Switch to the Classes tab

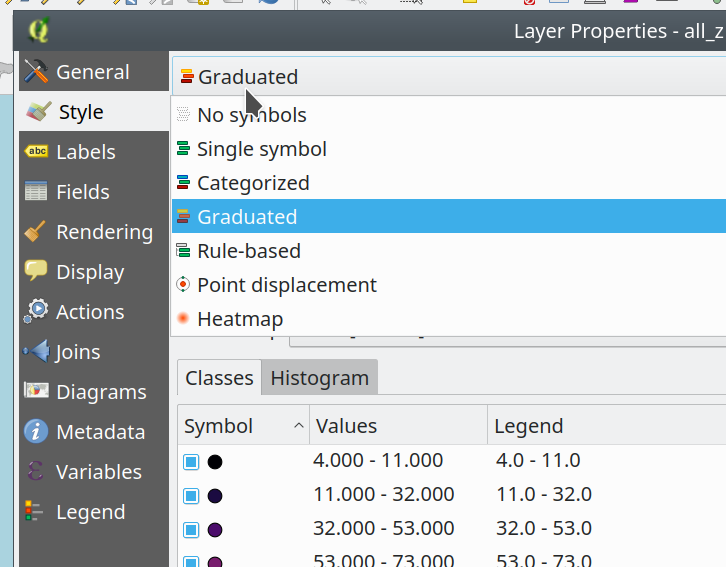click(219, 378)
